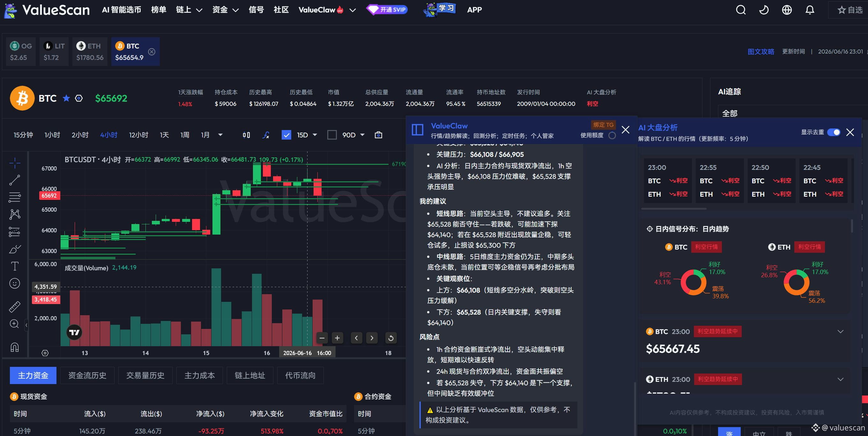Select the ruler measure tool
Screen dimensions: 868x436
(x=14, y=306)
